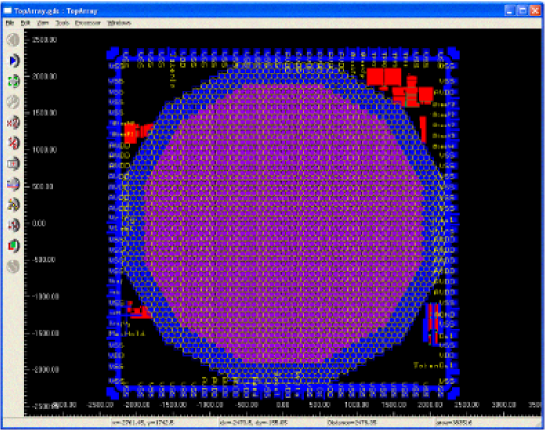Open the File menu

10,23
